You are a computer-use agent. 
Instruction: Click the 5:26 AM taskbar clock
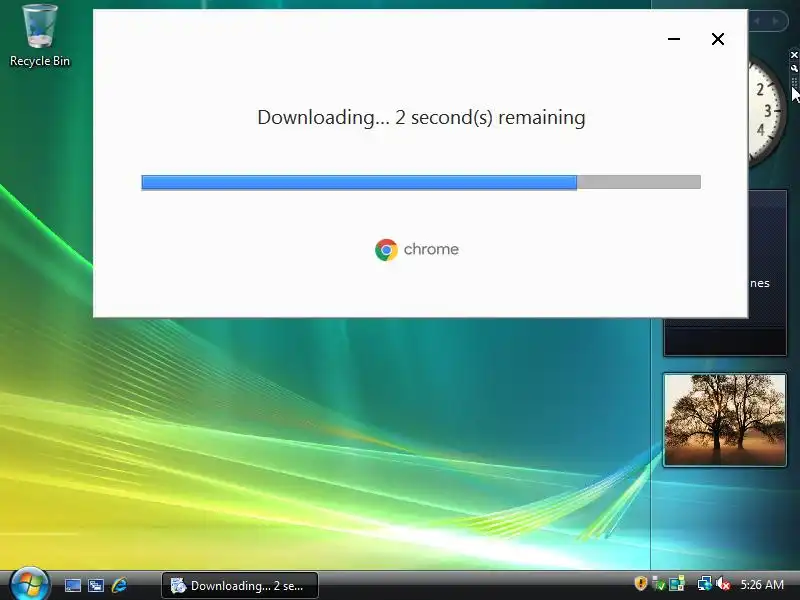[762, 585]
